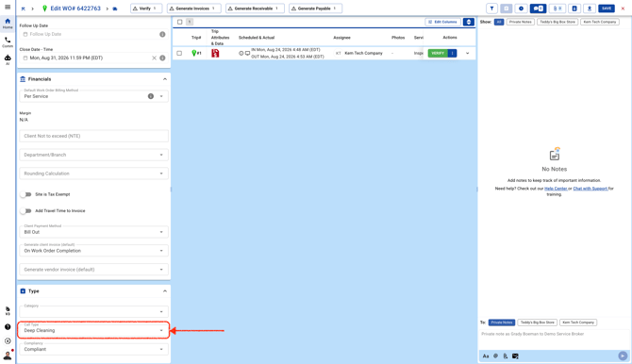Attach a file in the note composer
This screenshot has height=364, width=632.
[x=506, y=356]
